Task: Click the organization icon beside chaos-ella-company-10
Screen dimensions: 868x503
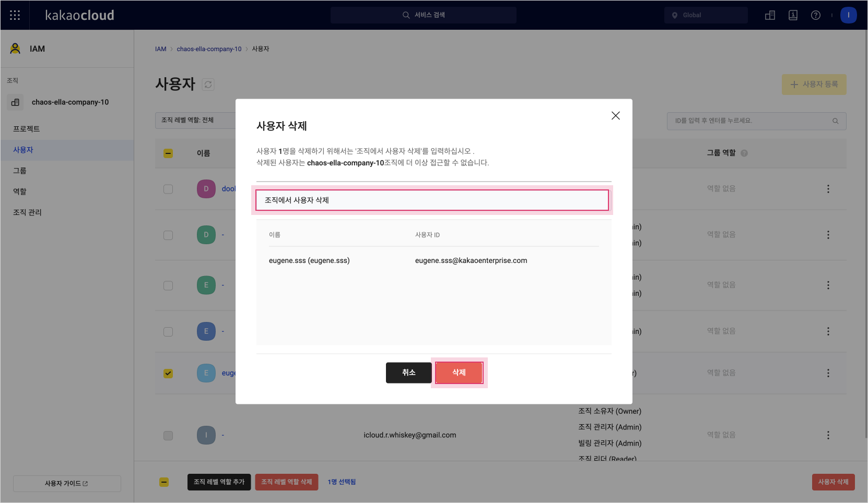Action: [15, 102]
